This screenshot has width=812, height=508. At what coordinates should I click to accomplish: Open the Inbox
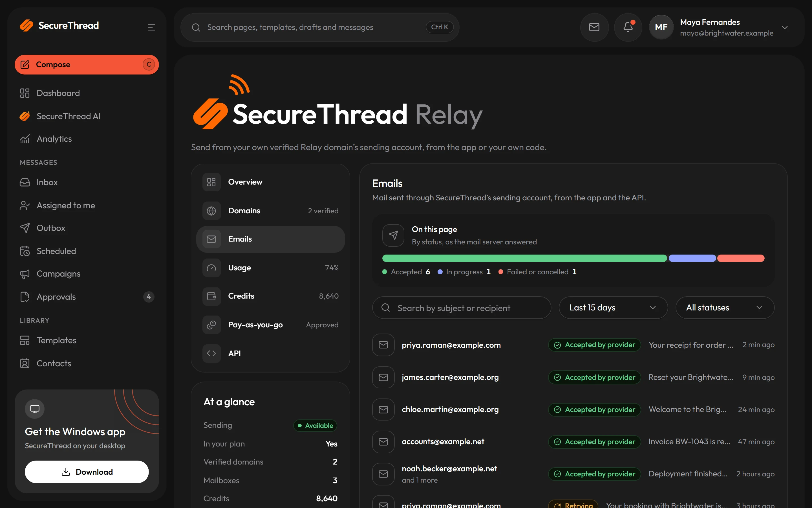coord(87,182)
